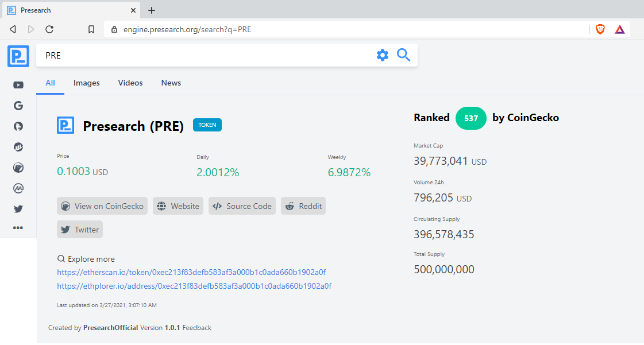
Task: Open the chart-shaped provider icon in sidebar
Action: 18,147
